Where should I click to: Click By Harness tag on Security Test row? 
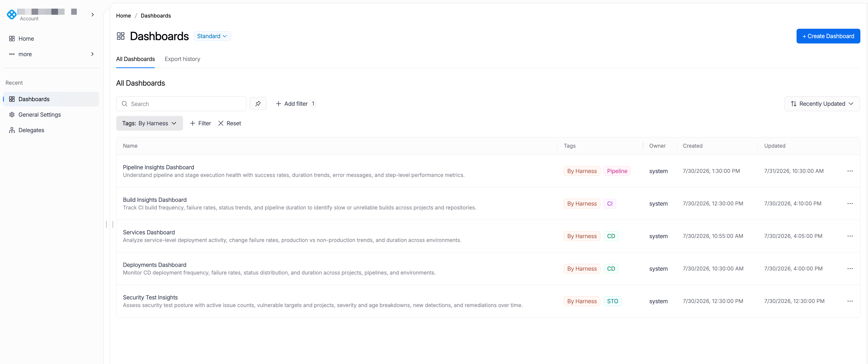[x=581, y=301]
